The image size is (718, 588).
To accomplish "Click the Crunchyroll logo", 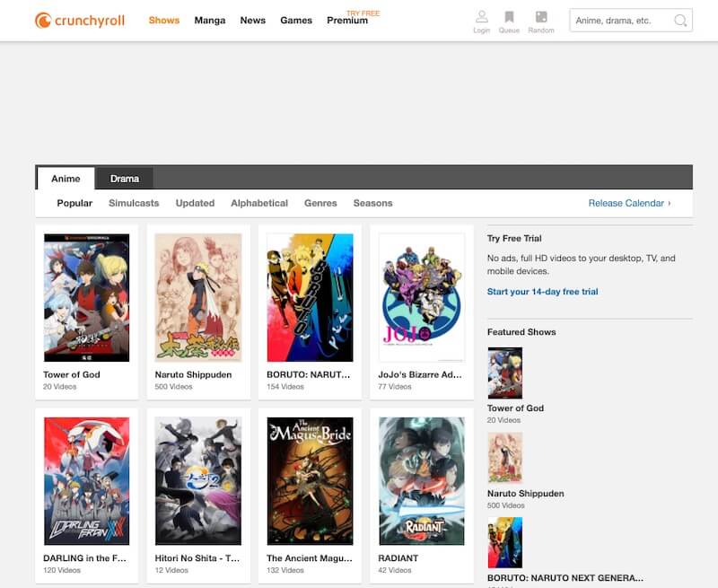I will (80, 21).
